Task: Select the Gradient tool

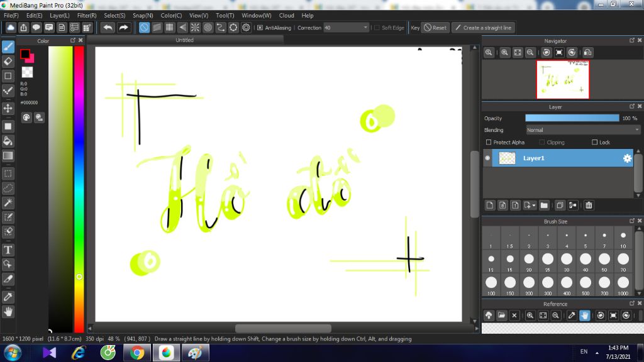Action: (8, 156)
